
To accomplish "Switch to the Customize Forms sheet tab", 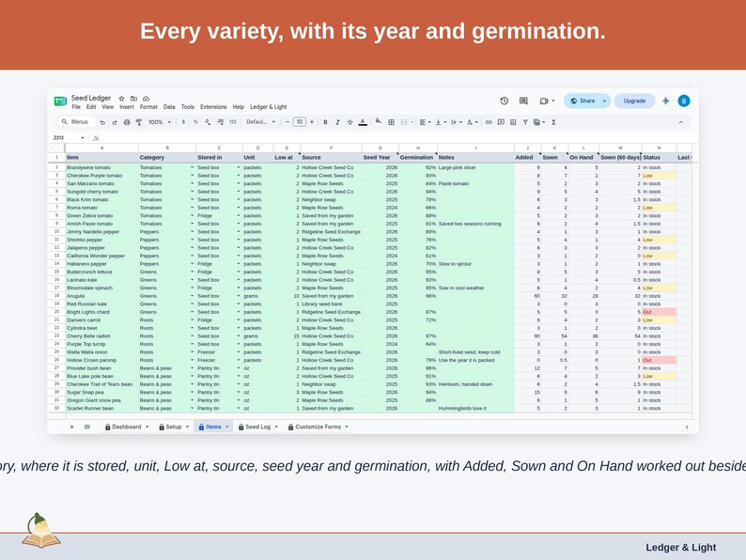I will click(x=318, y=427).
